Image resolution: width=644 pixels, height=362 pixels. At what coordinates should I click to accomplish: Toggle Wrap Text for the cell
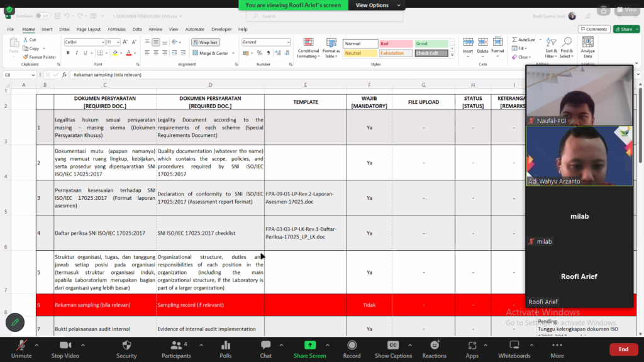click(x=206, y=42)
